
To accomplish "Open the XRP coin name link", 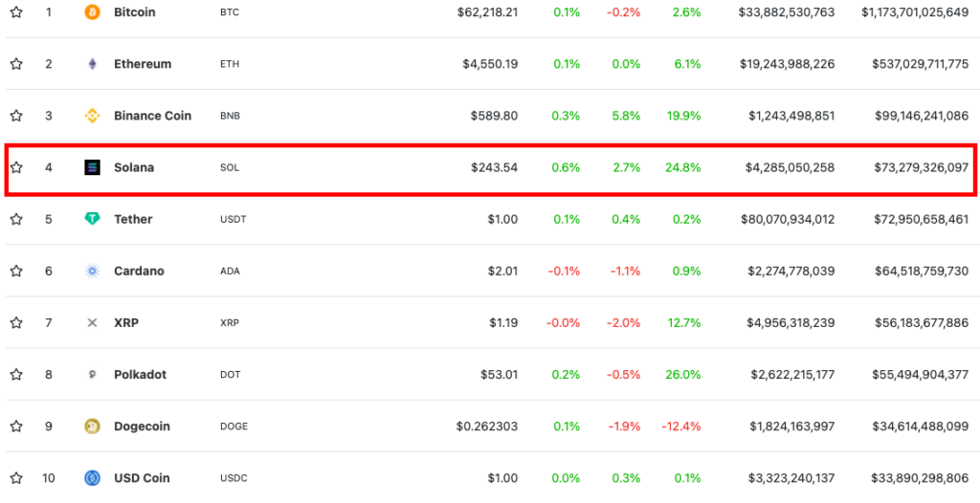I will pyautogui.click(x=126, y=323).
